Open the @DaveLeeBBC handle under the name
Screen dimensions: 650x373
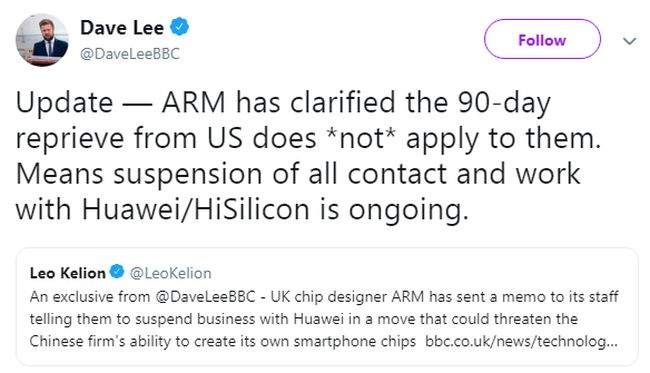[x=130, y=54]
